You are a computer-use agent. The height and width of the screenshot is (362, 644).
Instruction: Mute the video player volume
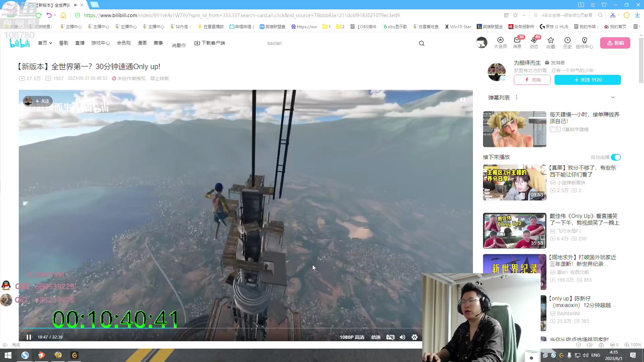[402, 337]
